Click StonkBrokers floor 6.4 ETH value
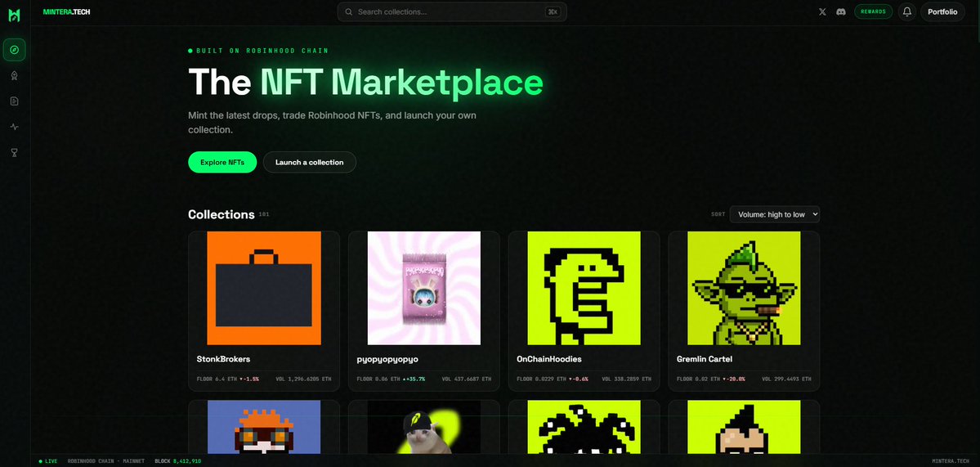 217,379
